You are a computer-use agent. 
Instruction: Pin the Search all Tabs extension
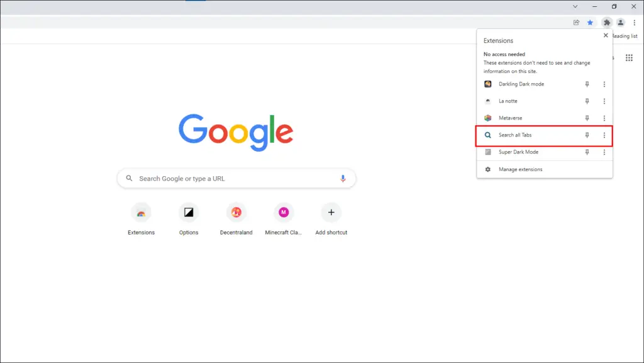point(587,135)
